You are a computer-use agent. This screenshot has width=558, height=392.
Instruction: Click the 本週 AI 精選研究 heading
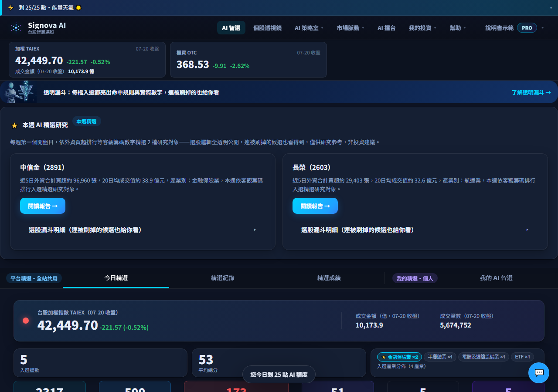[45, 125]
